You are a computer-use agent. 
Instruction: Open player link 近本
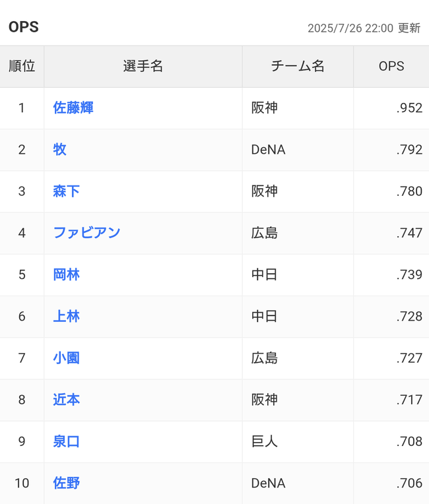[66, 400]
